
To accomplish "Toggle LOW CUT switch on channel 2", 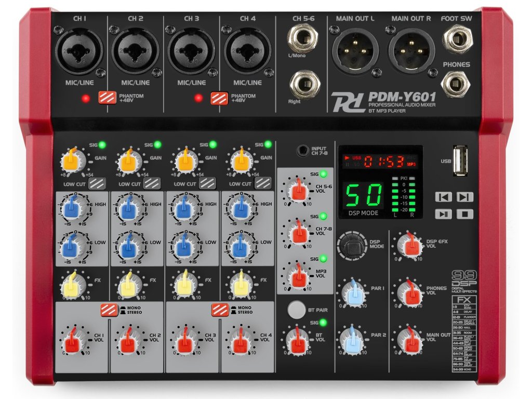I will 152,183.
